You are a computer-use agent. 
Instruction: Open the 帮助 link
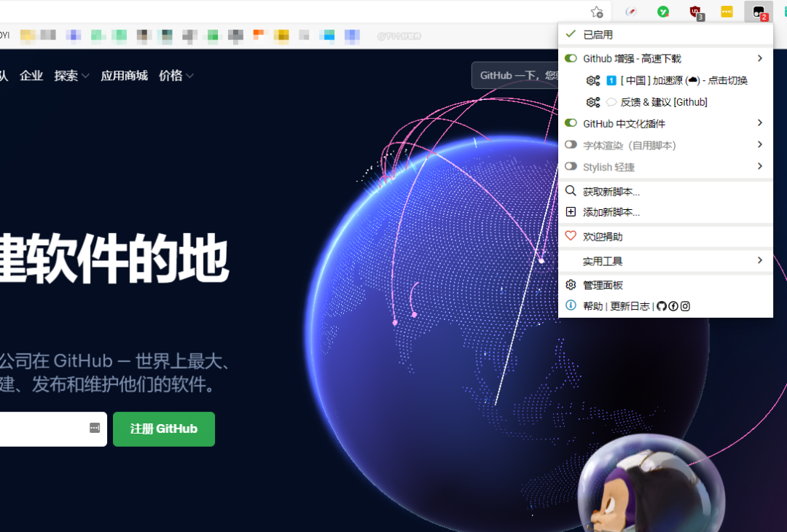(592, 306)
